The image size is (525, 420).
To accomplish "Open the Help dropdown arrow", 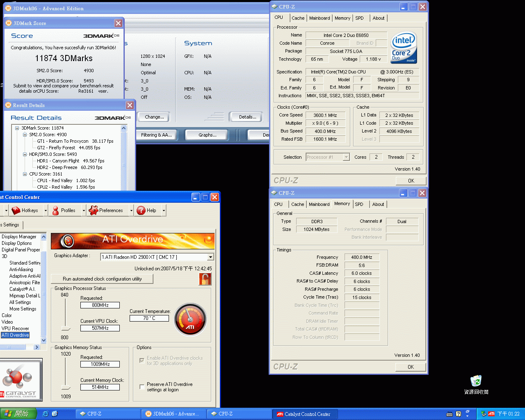I will pyautogui.click(x=164, y=210).
